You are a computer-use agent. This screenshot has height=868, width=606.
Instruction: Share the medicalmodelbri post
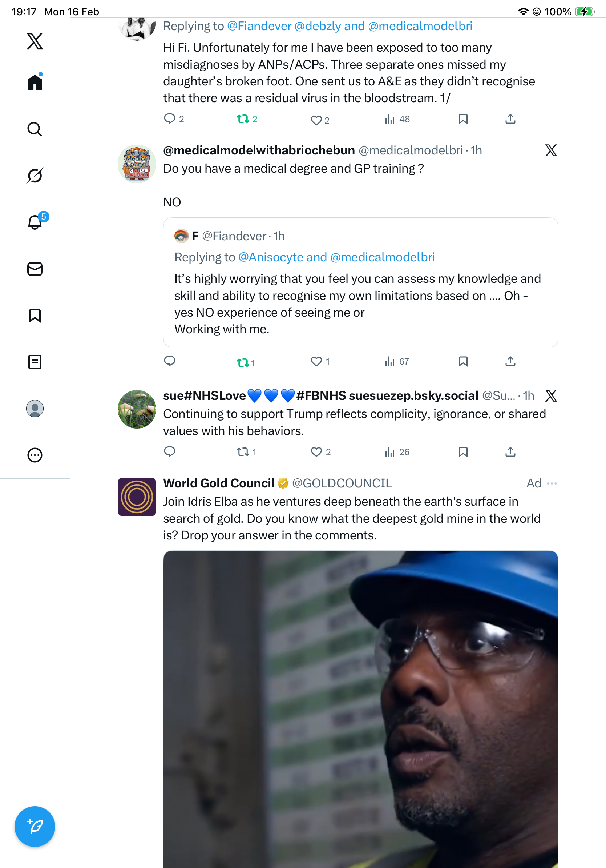click(x=510, y=362)
